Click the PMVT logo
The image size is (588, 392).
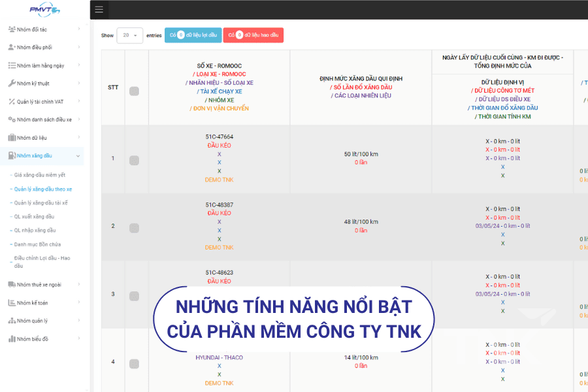(44, 10)
